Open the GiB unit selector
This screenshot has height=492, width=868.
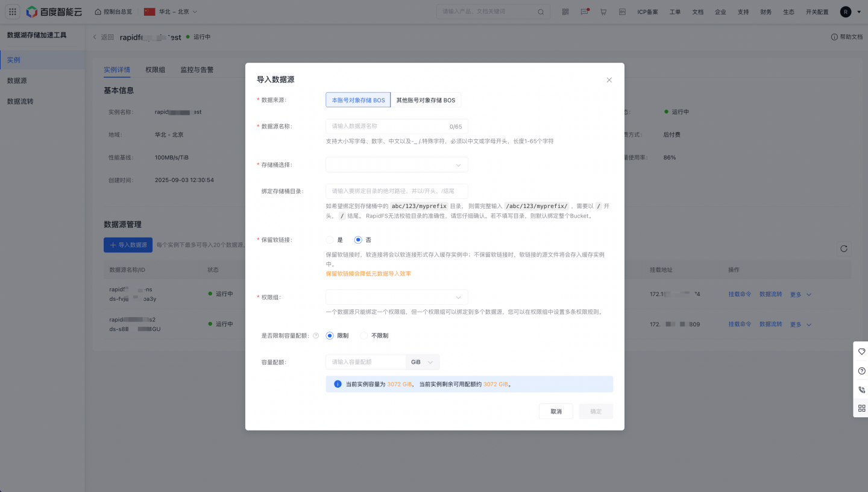423,362
